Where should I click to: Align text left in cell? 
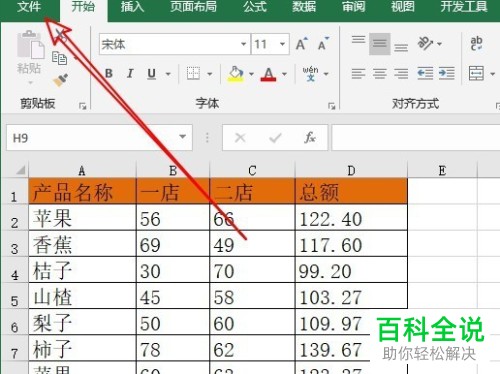358,73
